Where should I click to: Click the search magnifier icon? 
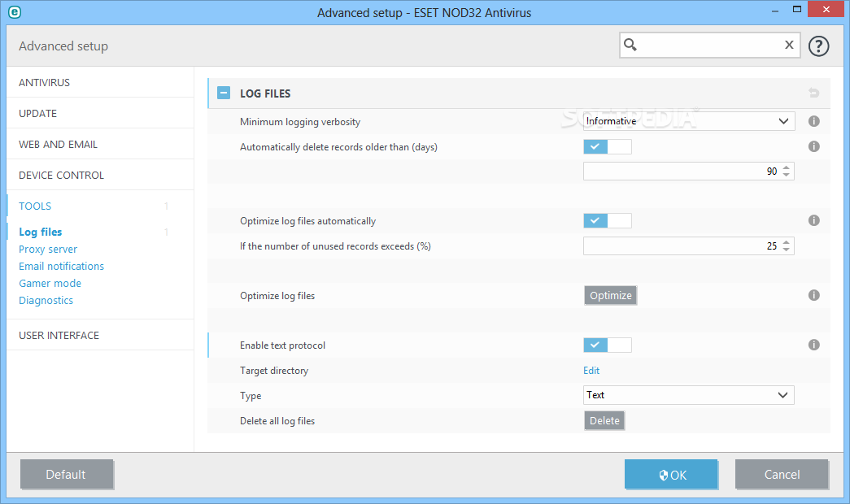pos(630,45)
